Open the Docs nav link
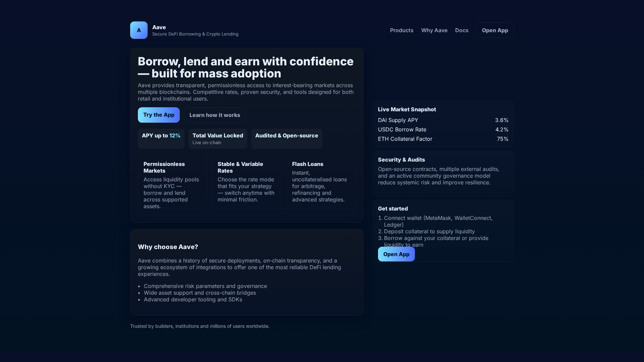The image size is (644, 362). pos(462,30)
